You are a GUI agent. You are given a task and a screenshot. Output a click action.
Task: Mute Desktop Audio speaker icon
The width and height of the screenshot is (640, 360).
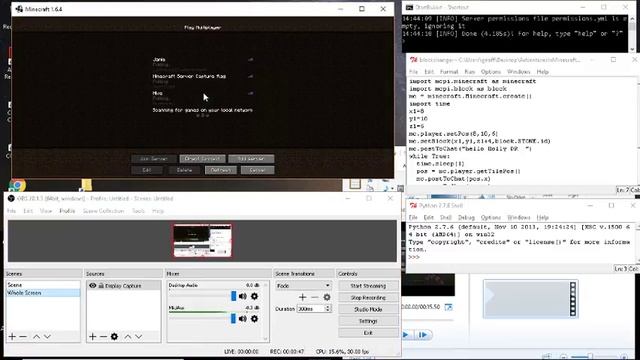click(243, 296)
